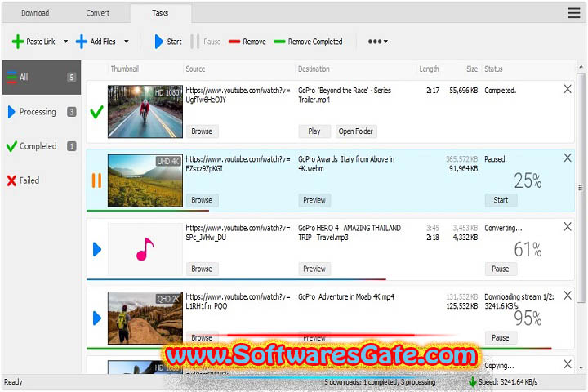Image resolution: width=588 pixels, height=392 pixels.
Task: Click the Start play icon in toolbar
Action: 158,42
